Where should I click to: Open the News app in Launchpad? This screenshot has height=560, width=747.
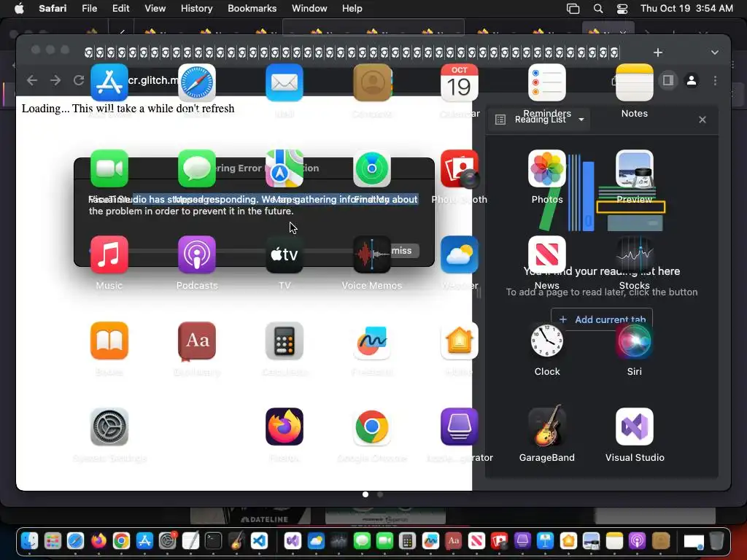coord(547,254)
